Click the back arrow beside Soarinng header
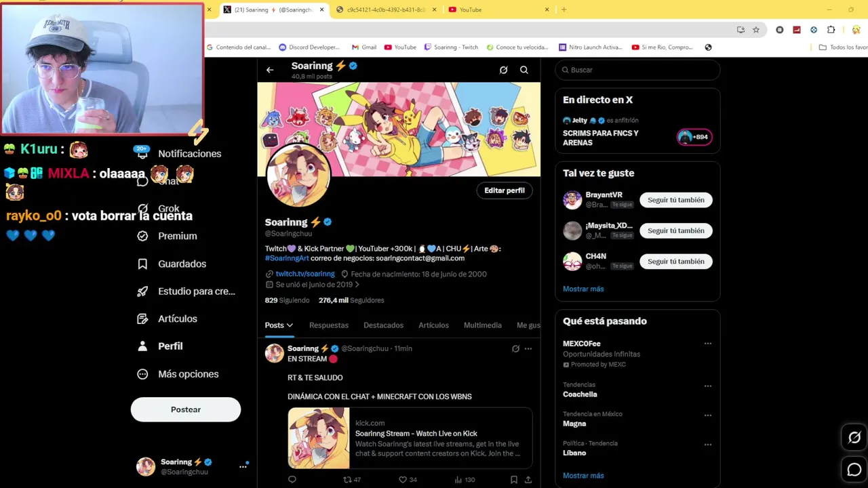Screen dimensions: 868x488 (270, 70)
